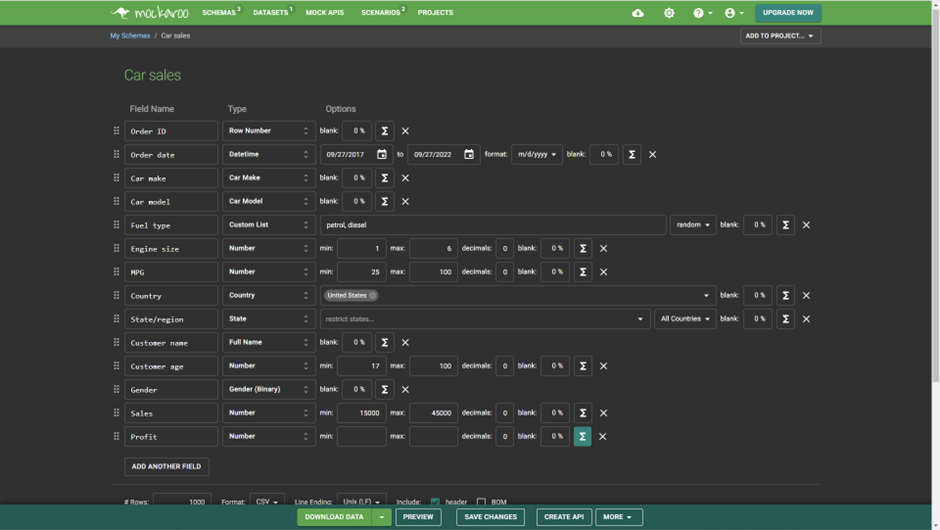Viewport: 940px width, 530px height.
Task: Click highlighted formula button for Profit field
Action: click(582, 436)
